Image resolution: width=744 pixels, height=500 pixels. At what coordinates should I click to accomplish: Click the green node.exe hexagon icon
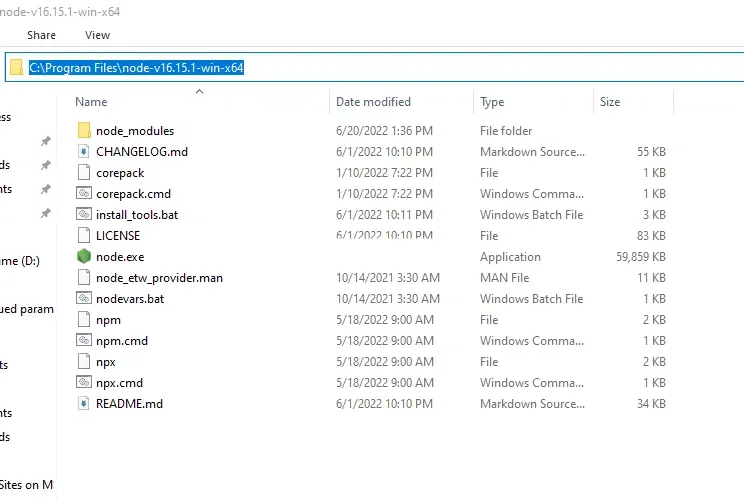click(x=84, y=256)
